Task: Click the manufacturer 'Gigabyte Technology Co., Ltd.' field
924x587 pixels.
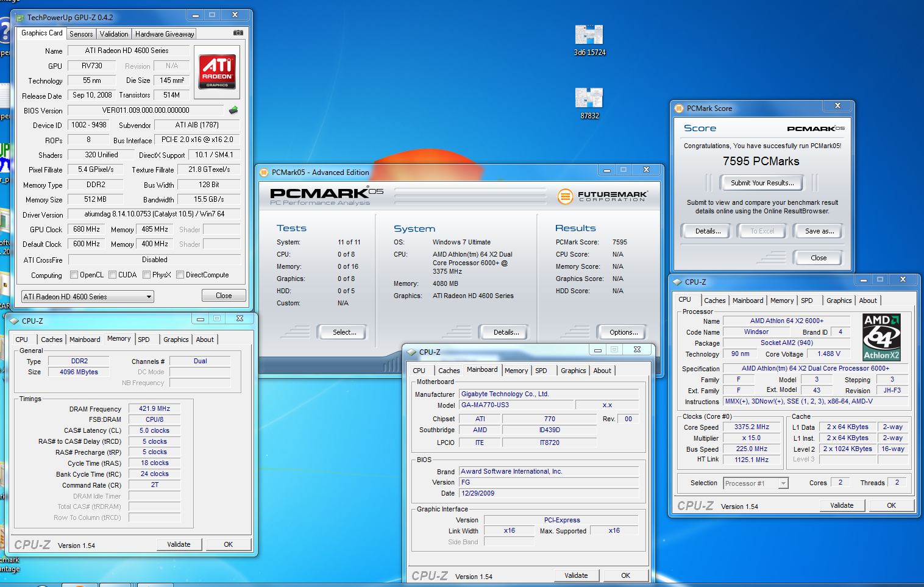Action: [549, 394]
